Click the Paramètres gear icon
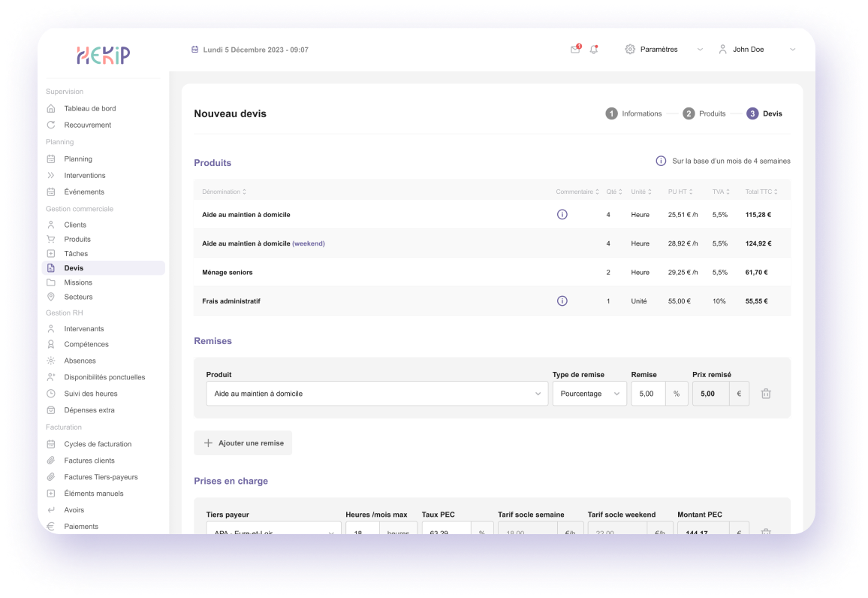The height and width of the screenshot is (598, 868). tap(630, 50)
